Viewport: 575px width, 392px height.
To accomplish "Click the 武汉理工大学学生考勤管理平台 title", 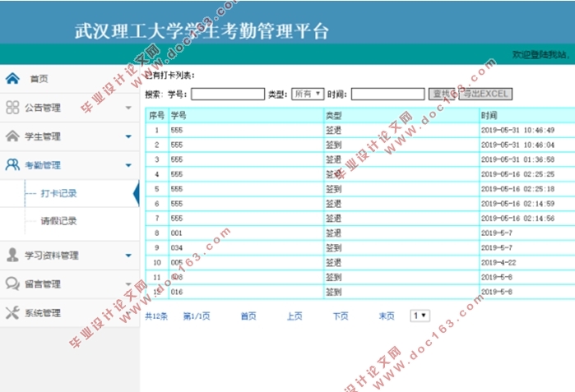I will pyautogui.click(x=202, y=30).
